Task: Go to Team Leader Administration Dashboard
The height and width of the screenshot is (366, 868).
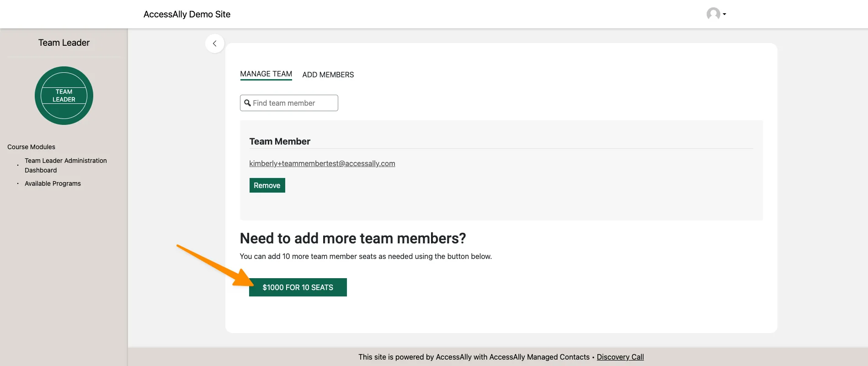Action: (x=65, y=165)
